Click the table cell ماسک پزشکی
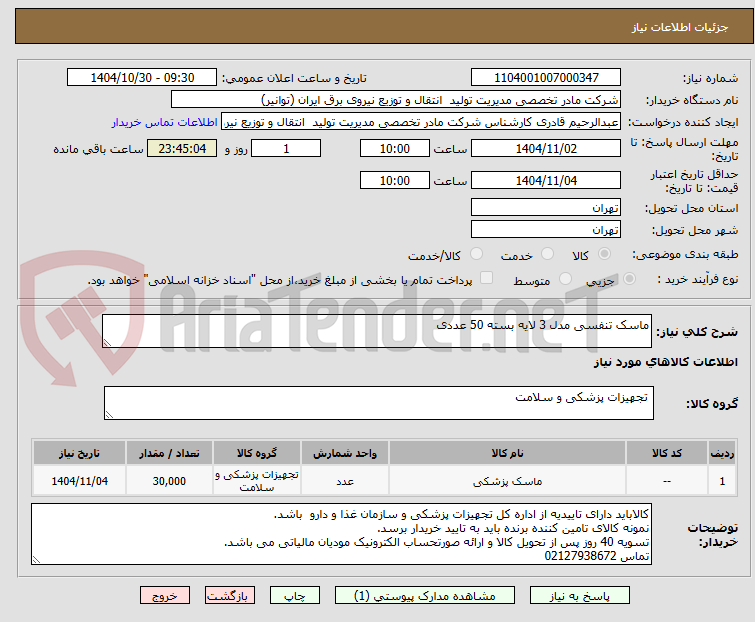Screen dimensions: 755x622 pos(508,481)
